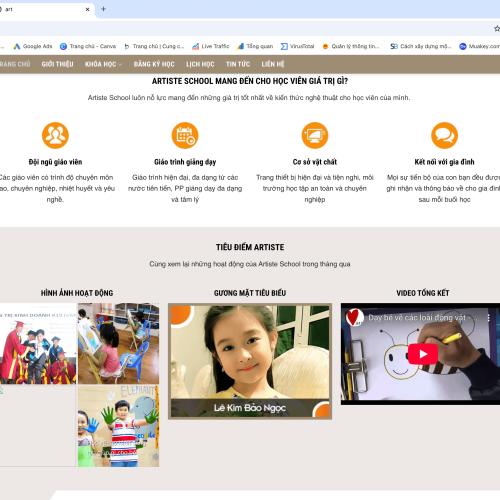Open the Cách xây dựng mô... bookmark
500x500 pixels.
[421, 46]
